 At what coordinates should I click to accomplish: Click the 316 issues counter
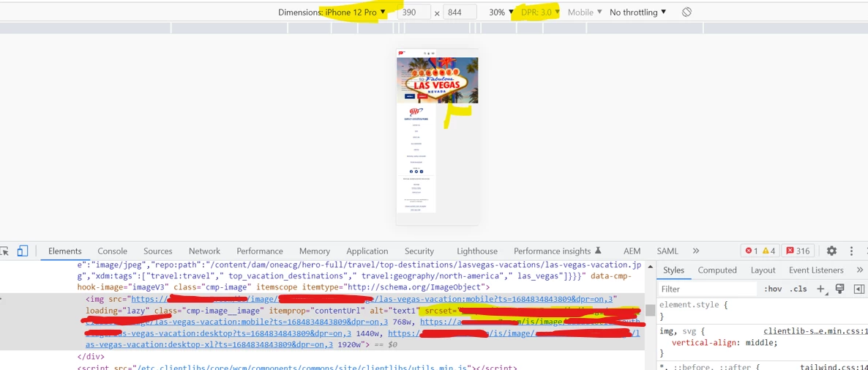click(x=798, y=251)
